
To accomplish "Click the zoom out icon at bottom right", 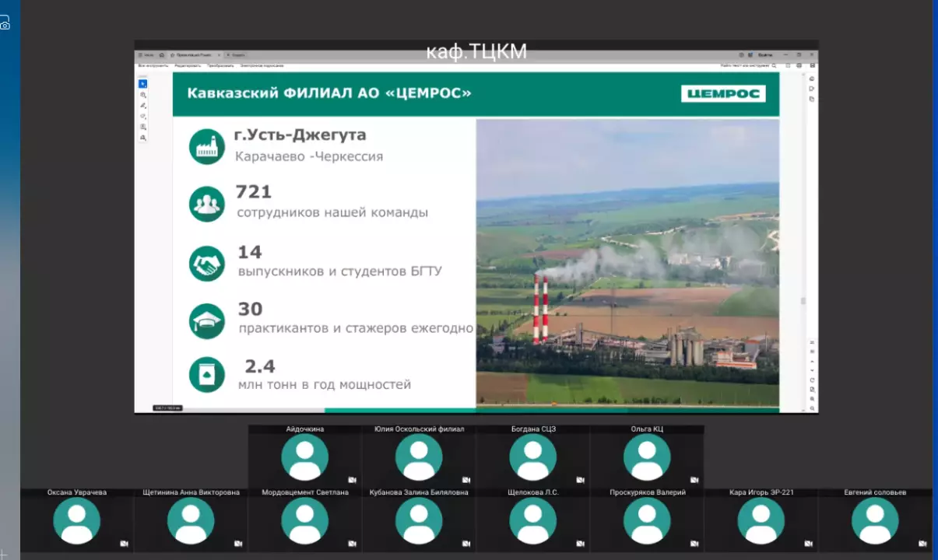I will [x=812, y=408].
